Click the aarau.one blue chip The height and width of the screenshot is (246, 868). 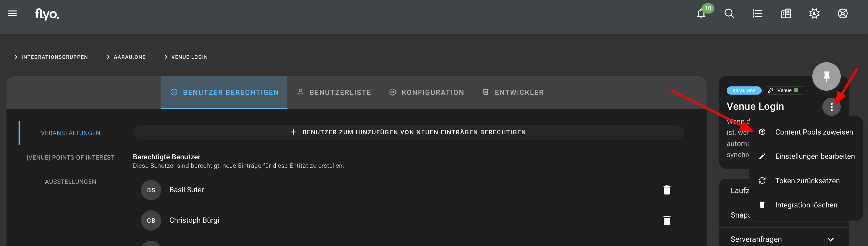pos(744,90)
